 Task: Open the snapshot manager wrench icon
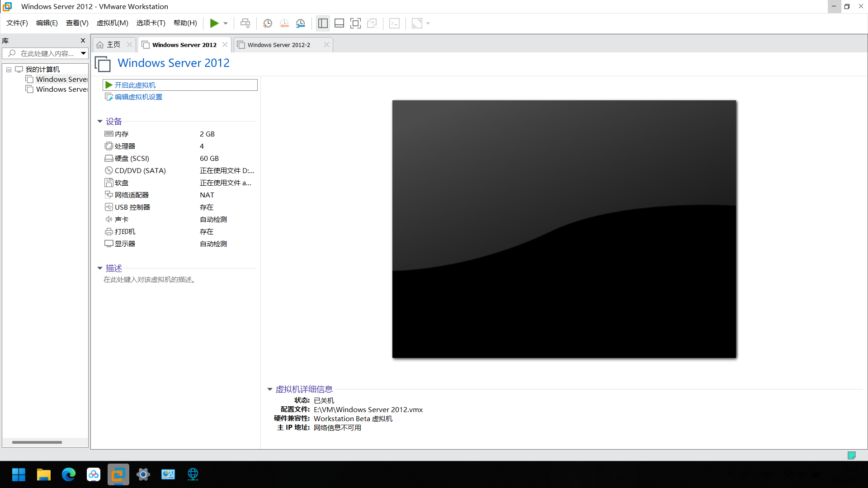301,23
